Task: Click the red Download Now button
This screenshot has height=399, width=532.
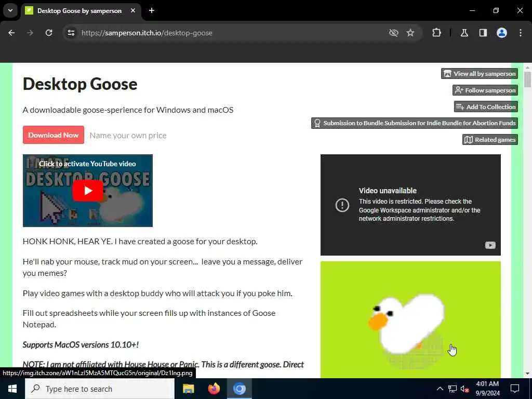Action: (54, 135)
